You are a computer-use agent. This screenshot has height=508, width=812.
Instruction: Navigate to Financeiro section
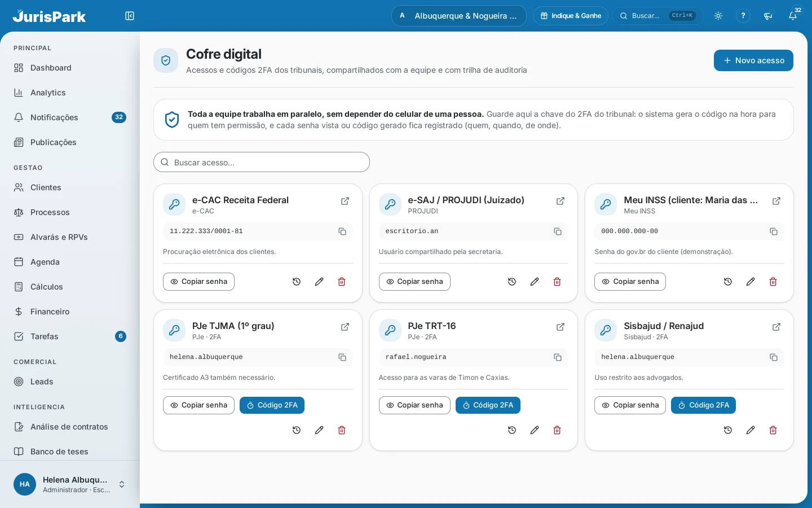[x=70, y=312]
